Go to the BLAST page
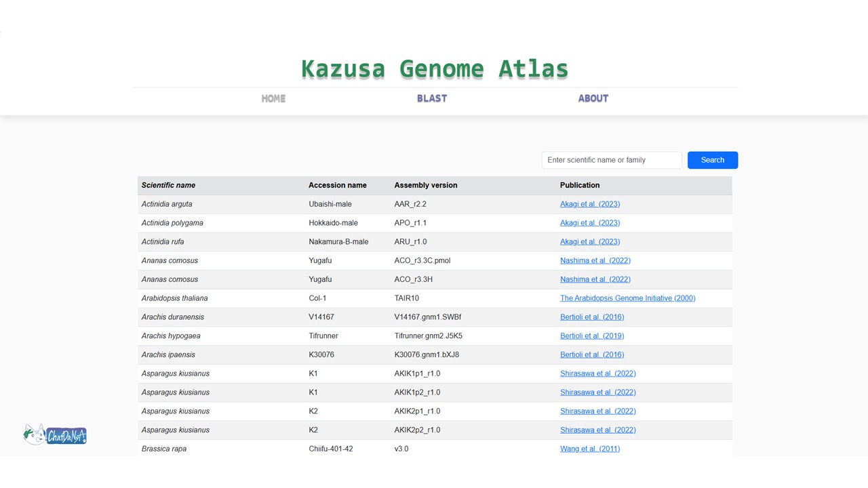868x488 pixels. (432, 98)
